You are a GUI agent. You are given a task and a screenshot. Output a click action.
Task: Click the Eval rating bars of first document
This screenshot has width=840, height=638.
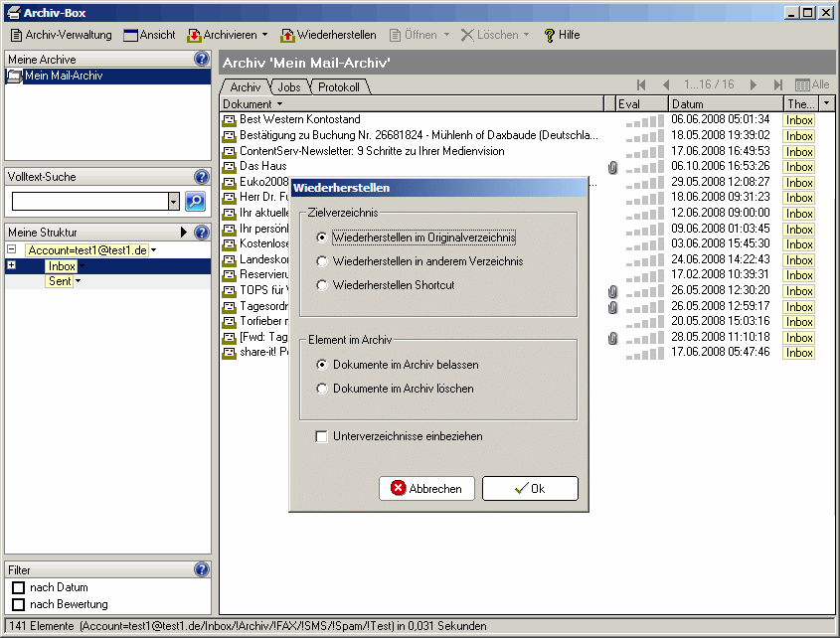tap(642, 120)
